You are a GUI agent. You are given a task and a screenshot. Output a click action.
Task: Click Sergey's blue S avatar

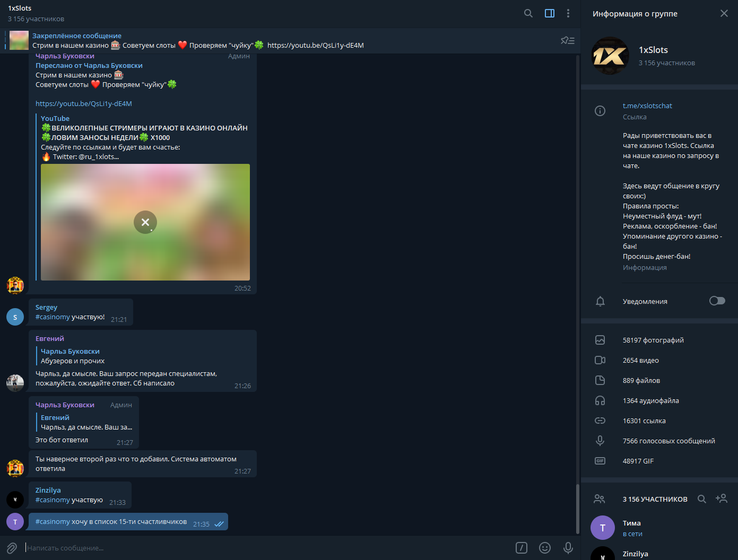click(15, 317)
